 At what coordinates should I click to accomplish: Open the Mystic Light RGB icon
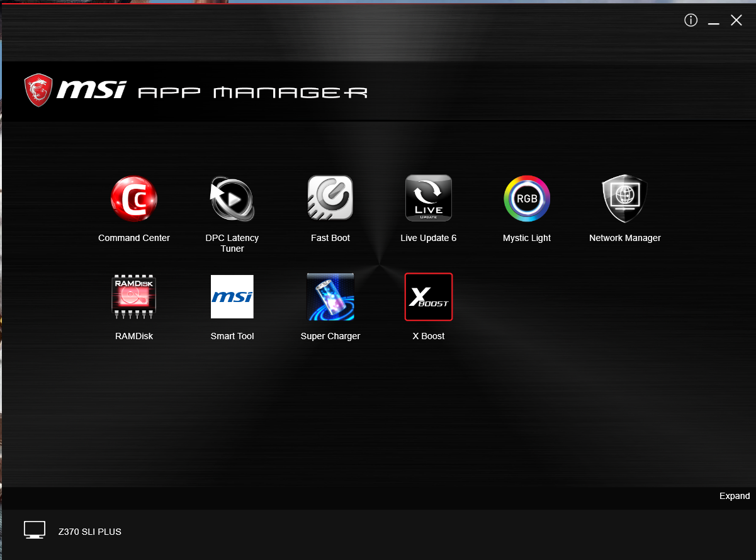coord(527,198)
